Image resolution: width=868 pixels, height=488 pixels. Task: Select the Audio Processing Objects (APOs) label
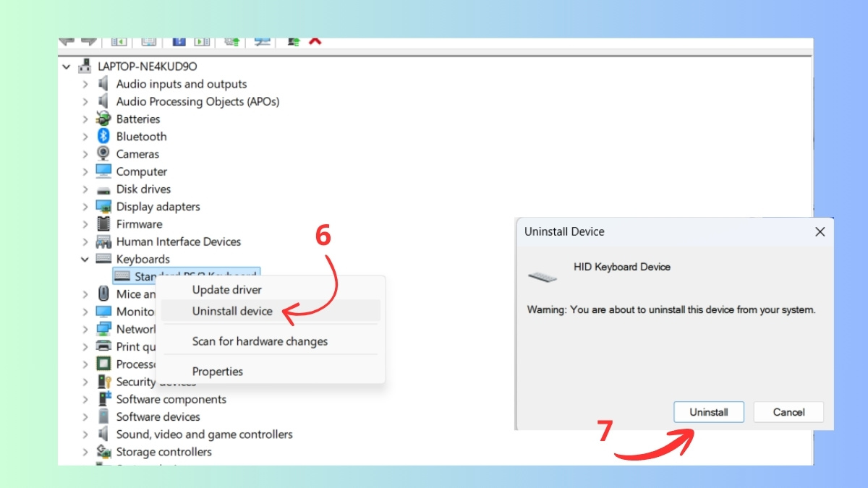tap(197, 101)
